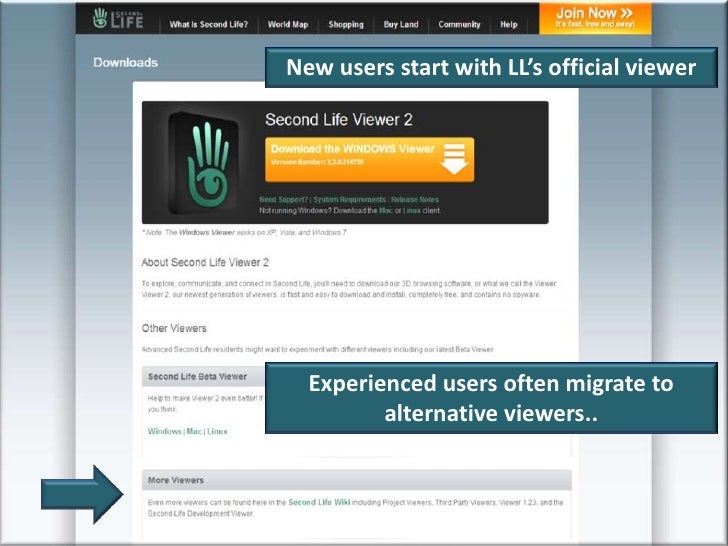728x546 pixels.
Task: Download the Beta Viewer for Mac
Action: click(x=194, y=431)
